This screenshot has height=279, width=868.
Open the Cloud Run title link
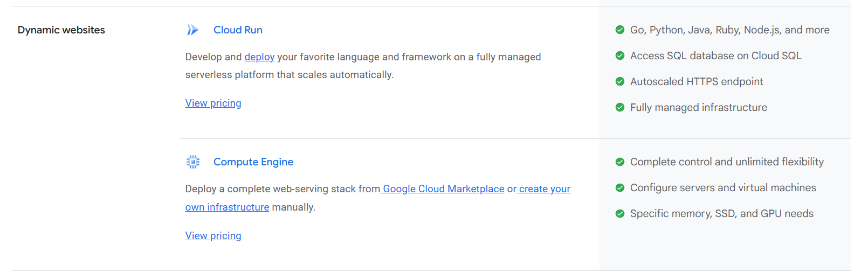coord(238,30)
